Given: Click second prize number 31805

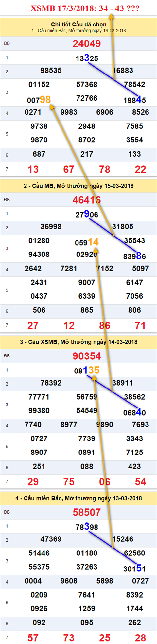Looking at the screenshot, I should [123, 226].
